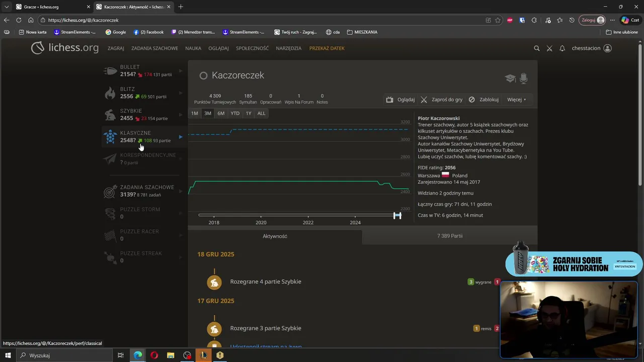
Task: Click Zablokuj to block the user
Action: click(x=484, y=100)
